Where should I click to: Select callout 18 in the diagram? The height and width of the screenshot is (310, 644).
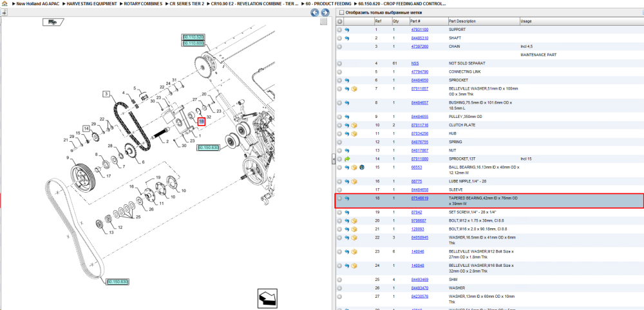pos(201,122)
